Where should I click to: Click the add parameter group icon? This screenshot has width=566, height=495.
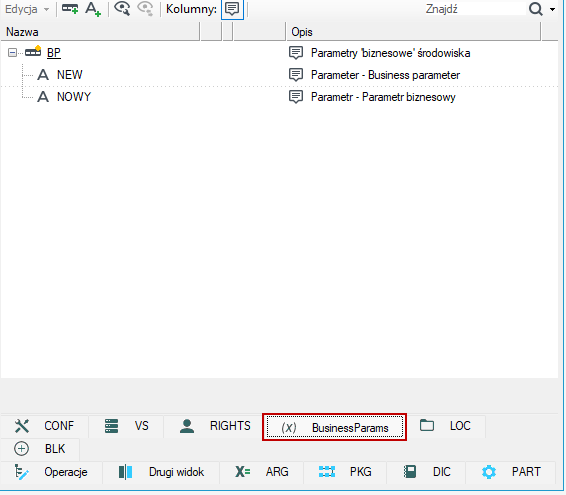click(x=70, y=9)
